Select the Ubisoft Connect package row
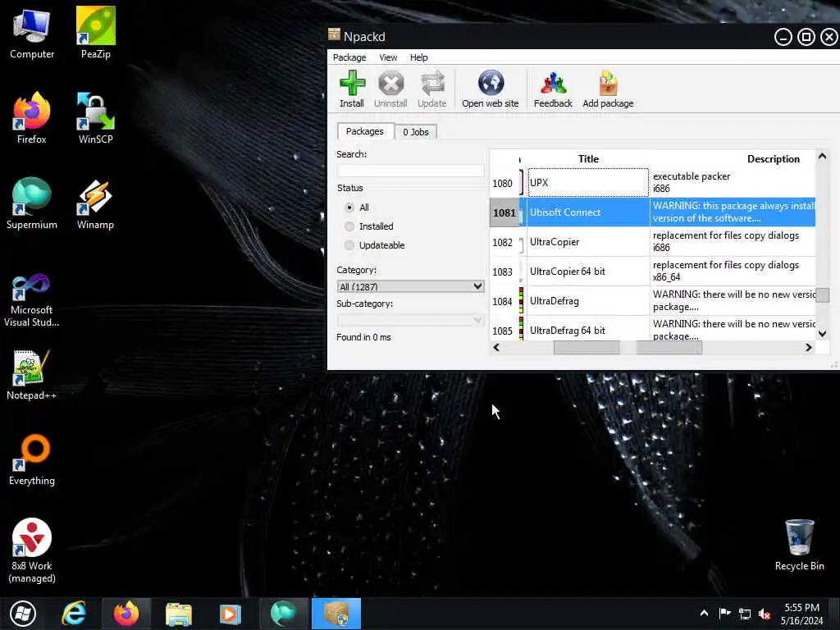 pos(652,212)
